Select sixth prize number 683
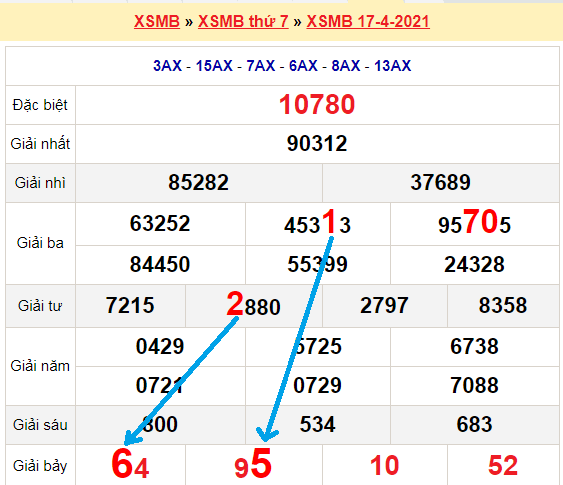Screen dimensions: 563x485 point(474,424)
